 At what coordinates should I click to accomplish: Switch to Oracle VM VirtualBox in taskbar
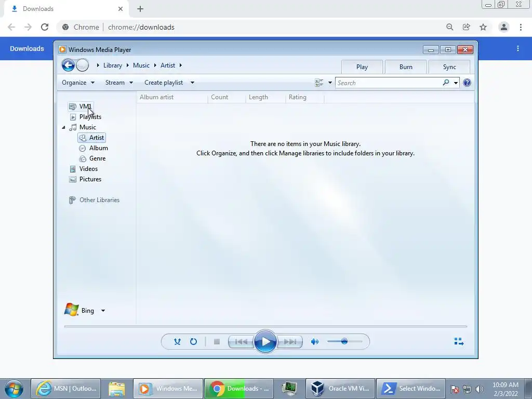click(x=340, y=389)
